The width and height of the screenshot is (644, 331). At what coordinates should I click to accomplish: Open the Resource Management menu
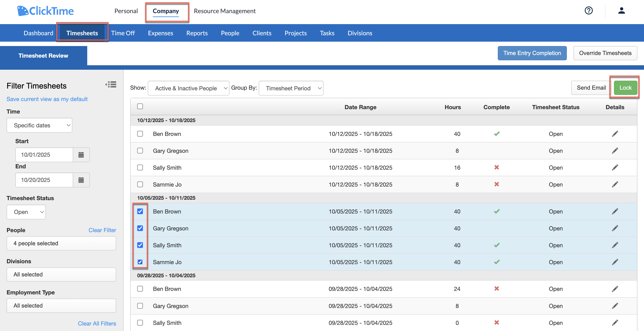click(x=225, y=11)
